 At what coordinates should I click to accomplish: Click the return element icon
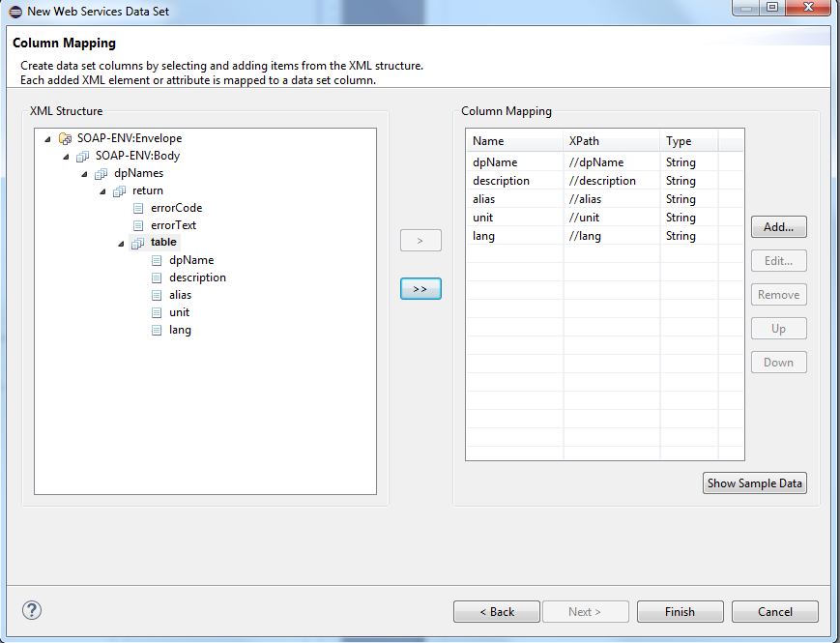coord(119,191)
